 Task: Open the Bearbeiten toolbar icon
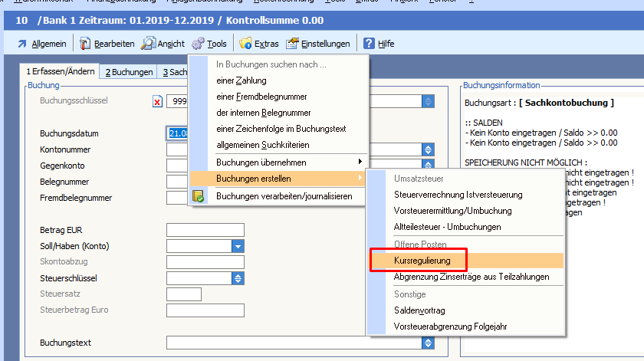pyautogui.click(x=85, y=44)
